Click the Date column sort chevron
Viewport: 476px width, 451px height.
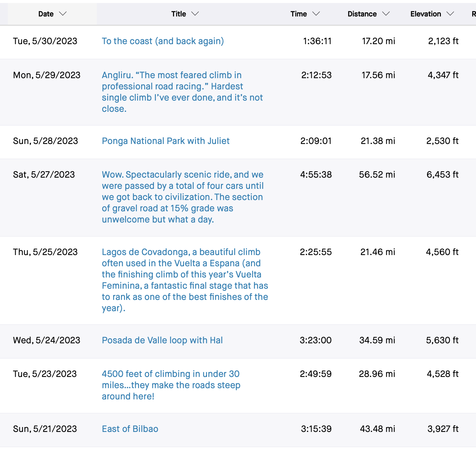(x=63, y=14)
